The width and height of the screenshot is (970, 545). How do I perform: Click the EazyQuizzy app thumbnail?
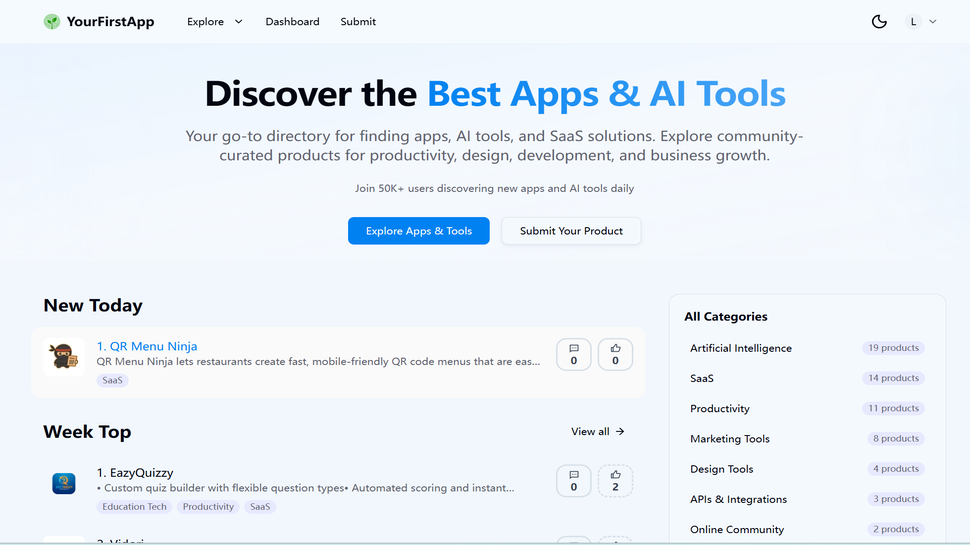click(x=64, y=483)
